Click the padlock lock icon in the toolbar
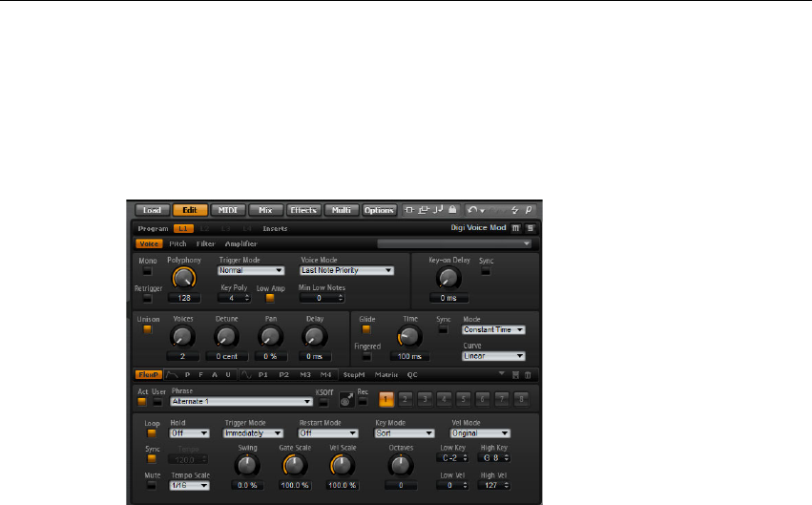 point(452,210)
